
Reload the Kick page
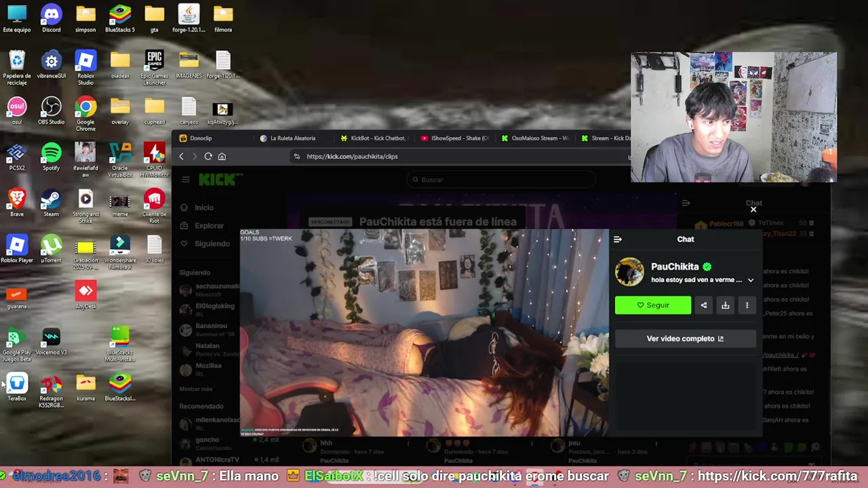tap(208, 157)
